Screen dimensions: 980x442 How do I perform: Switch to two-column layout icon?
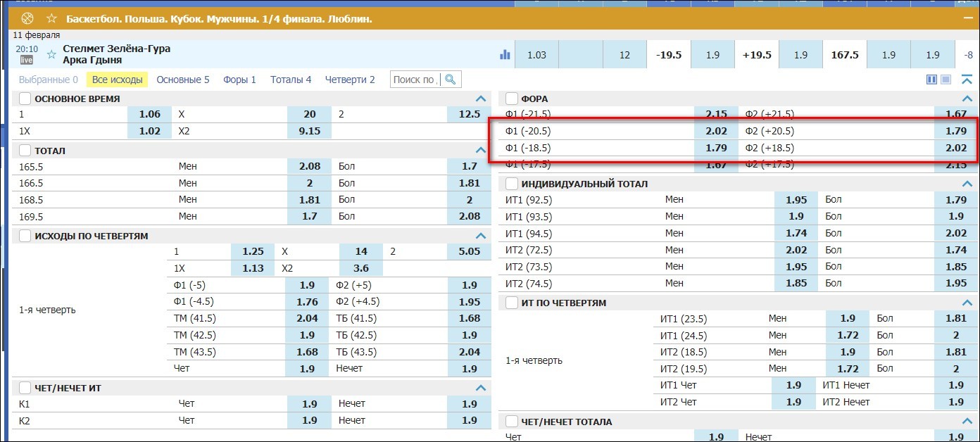click(931, 80)
